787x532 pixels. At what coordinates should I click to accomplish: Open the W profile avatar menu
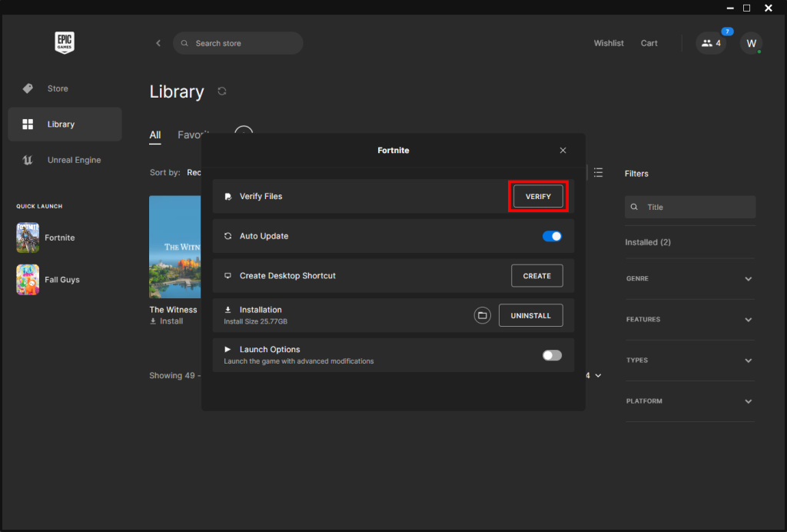click(751, 43)
